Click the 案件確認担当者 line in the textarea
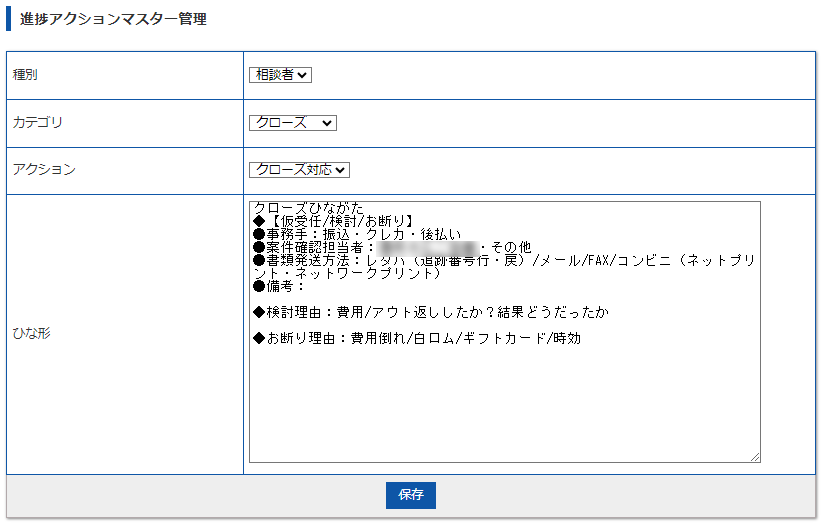 point(314,247)
